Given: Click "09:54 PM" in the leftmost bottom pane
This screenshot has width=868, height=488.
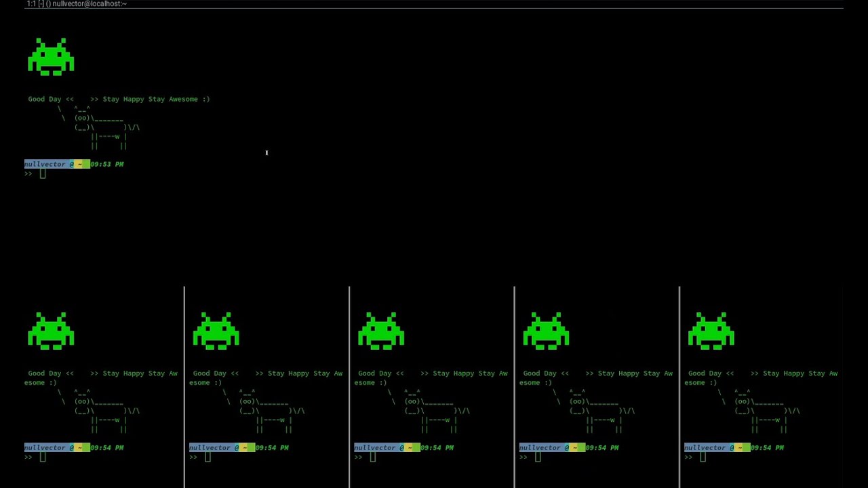Looking at the screenshot, I should coord(107,447).
